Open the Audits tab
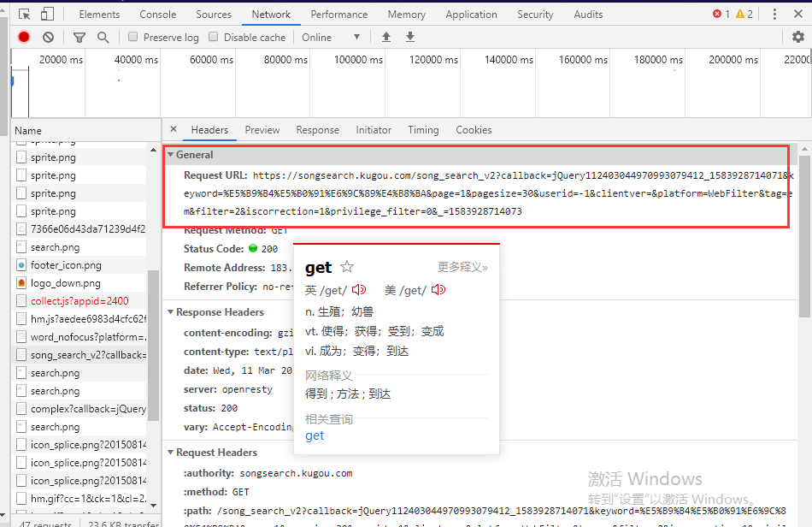 coord(588,15)
